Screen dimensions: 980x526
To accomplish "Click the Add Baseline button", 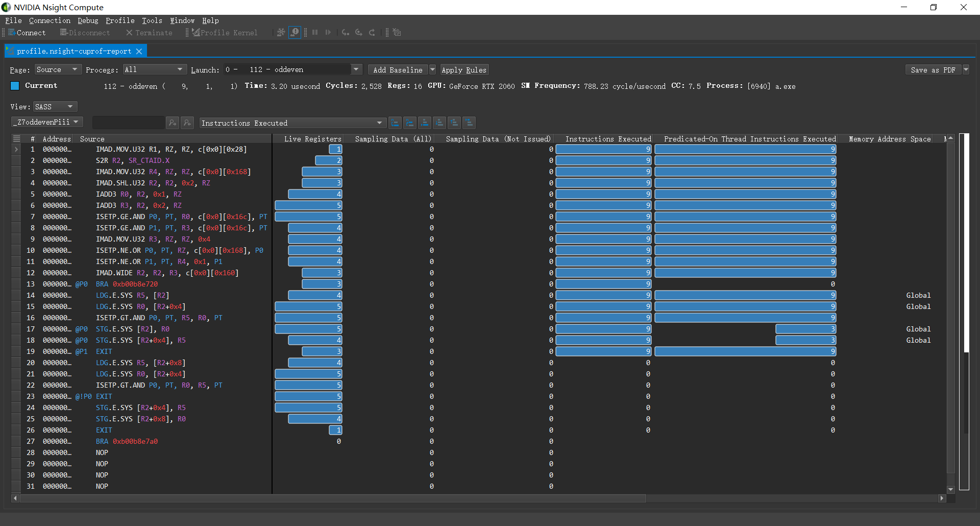I will coord(398,70).
